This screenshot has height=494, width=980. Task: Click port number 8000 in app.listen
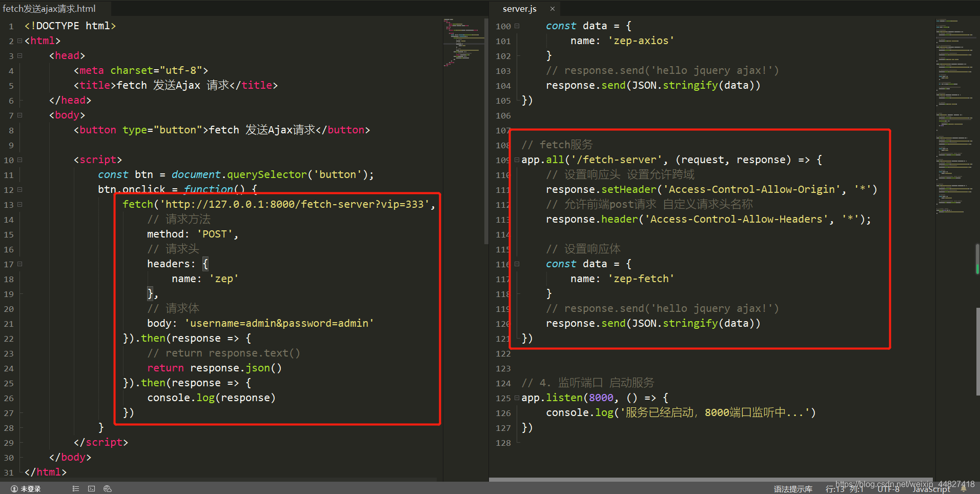click(x=601, y=398)
